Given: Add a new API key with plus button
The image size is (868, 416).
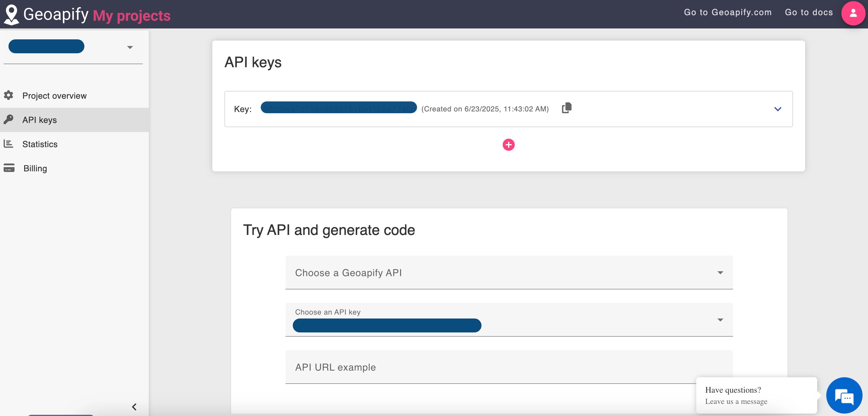Looking at the screenshot, I should click(508, 145).
